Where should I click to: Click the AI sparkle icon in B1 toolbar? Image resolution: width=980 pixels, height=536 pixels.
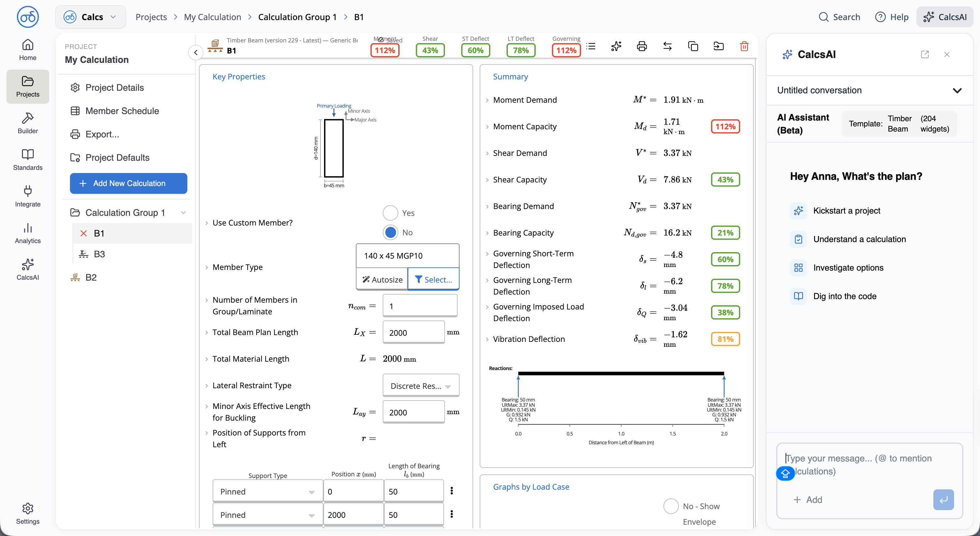[x=616, y=46]
